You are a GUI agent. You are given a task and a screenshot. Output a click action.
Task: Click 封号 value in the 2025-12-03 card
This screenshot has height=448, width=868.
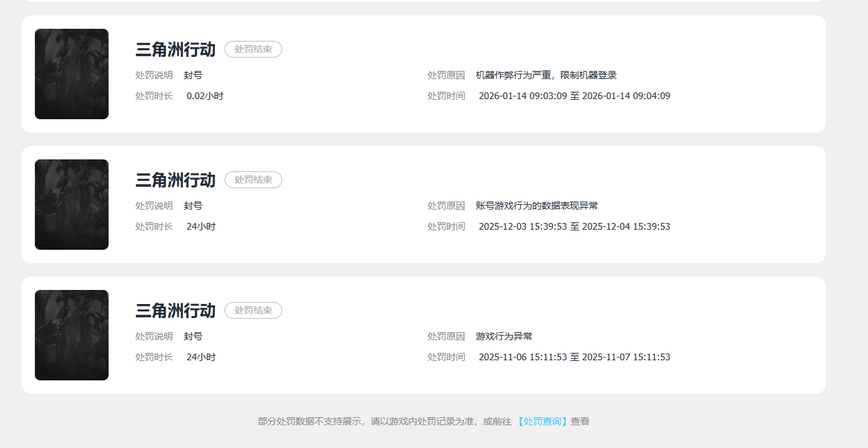[x=193, y=206]
